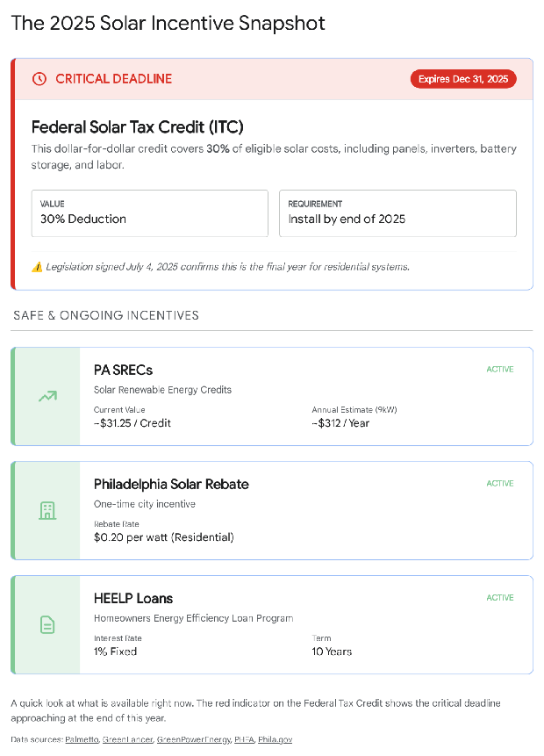
Task: Click the ACTIVE status on PA SRECs
Action: [x=500, y=370]
